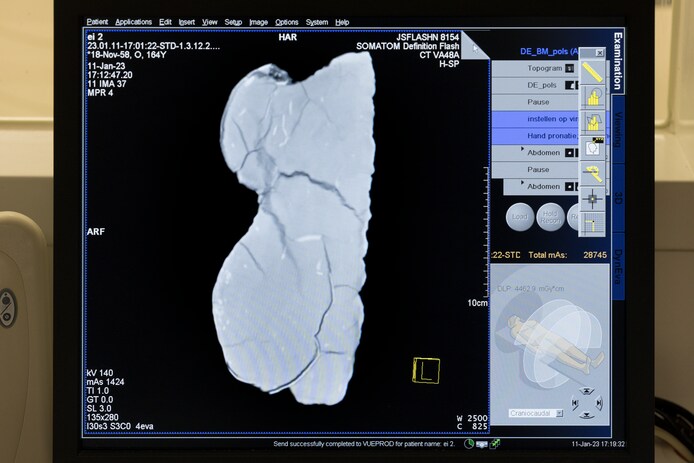Click the monitor status icon in status bar
694x463 pixels.
pos(482,444)
